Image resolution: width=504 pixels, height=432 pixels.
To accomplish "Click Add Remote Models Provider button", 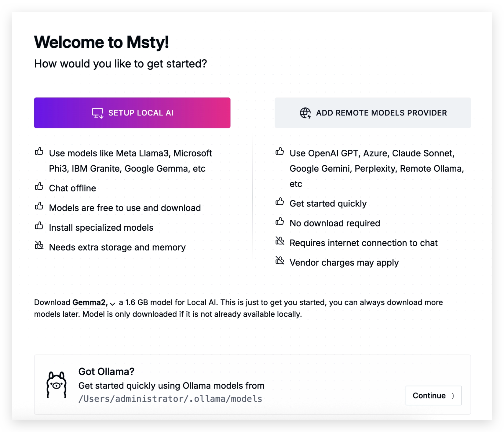I will (x=373, y=113).
